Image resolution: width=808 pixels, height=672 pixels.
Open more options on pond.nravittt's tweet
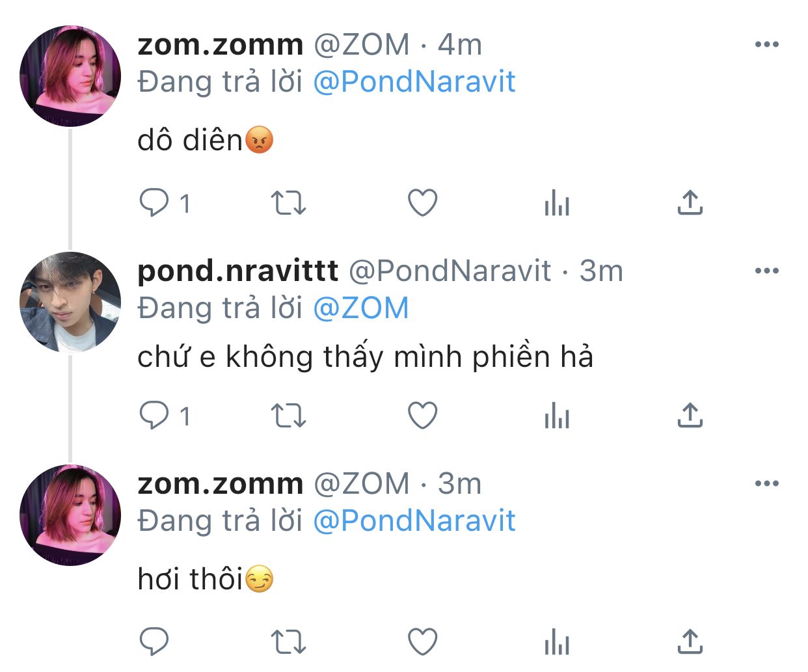pyautogui.click(x=767, y=271)
